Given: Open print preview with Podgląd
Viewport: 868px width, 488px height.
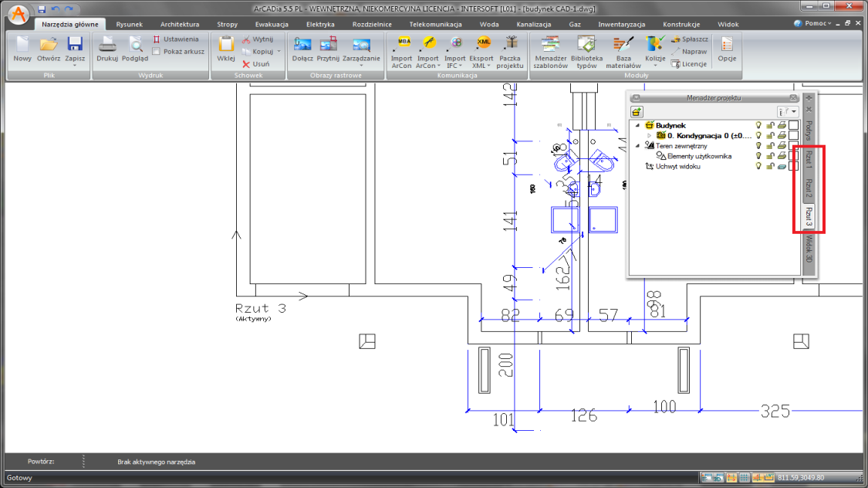Looking at the screenshot, I should tap(135, 49).
